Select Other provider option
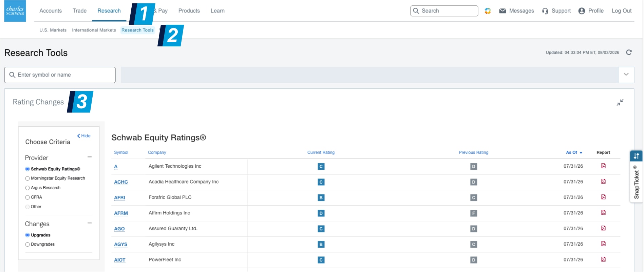The image size is (644, 272). pyautogui.click(x=27, y=207)
